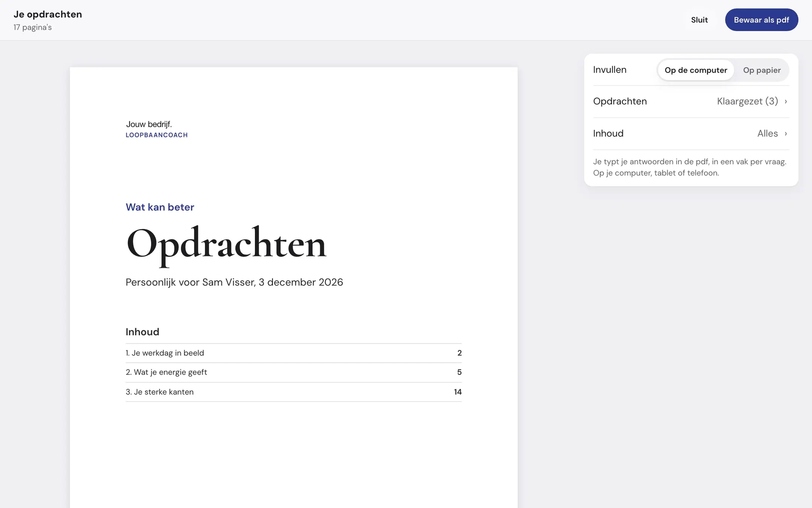This screenshot has height=508, width=812.
Task: Expand the Inhoud Alles row
Action: tap(691, 134)
